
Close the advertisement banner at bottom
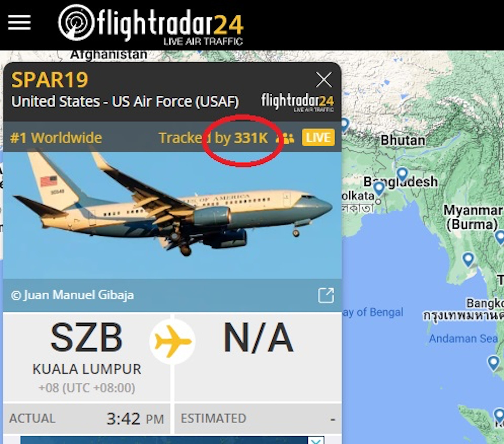[316, 440]
